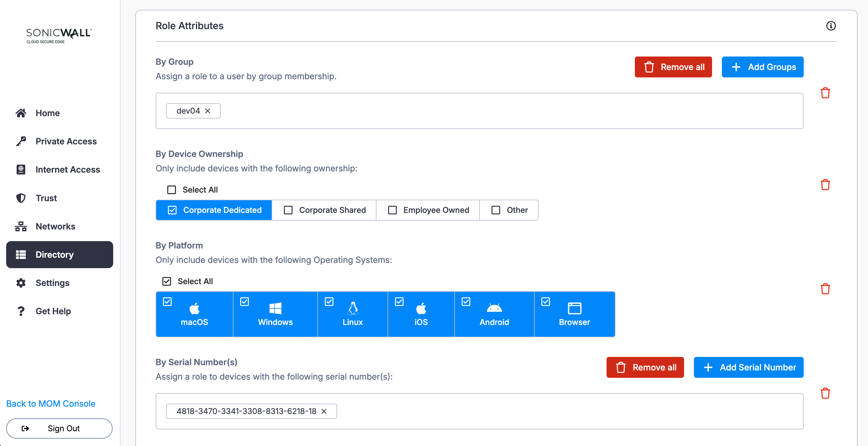The height and width of the screenshot is (446, 868).
Task: Click Add Serial Number button
Action: tap(748, 367)
